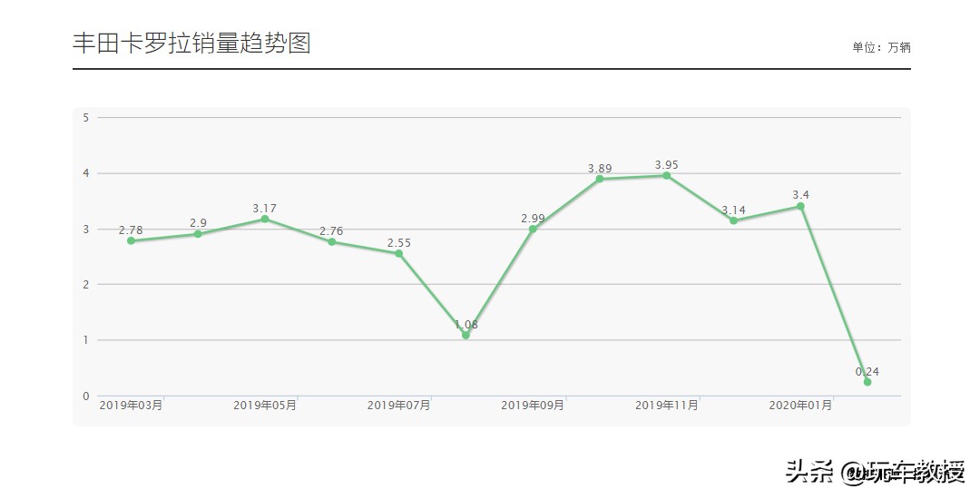Click the 3.17 value label
Image resolution: width=980 pixels, height=499 pixels.
coord(264,209)
